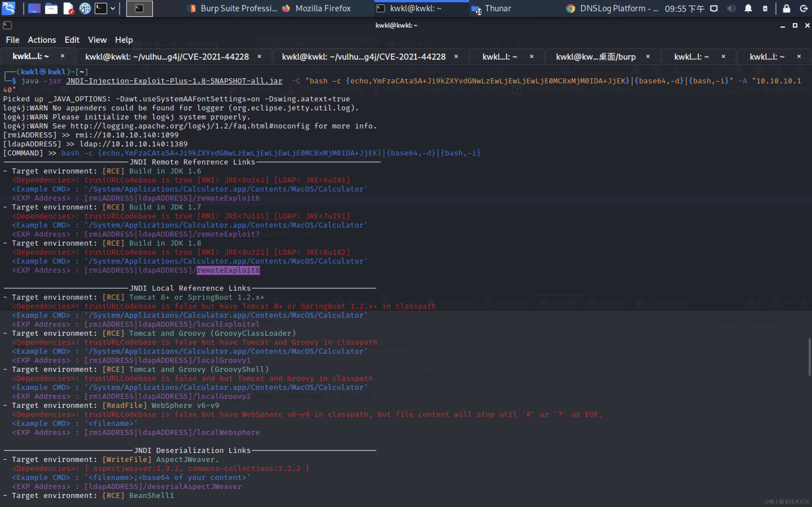Open Thunar window from taskbar
The height and width of the screenshot is (507, 812).
pyautogui.click(x=493, y=8)
